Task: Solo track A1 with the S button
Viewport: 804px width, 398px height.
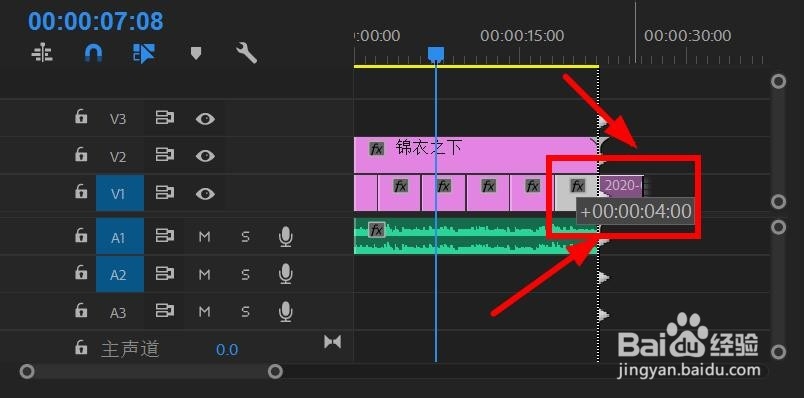Action: click(x=245, y=237)
